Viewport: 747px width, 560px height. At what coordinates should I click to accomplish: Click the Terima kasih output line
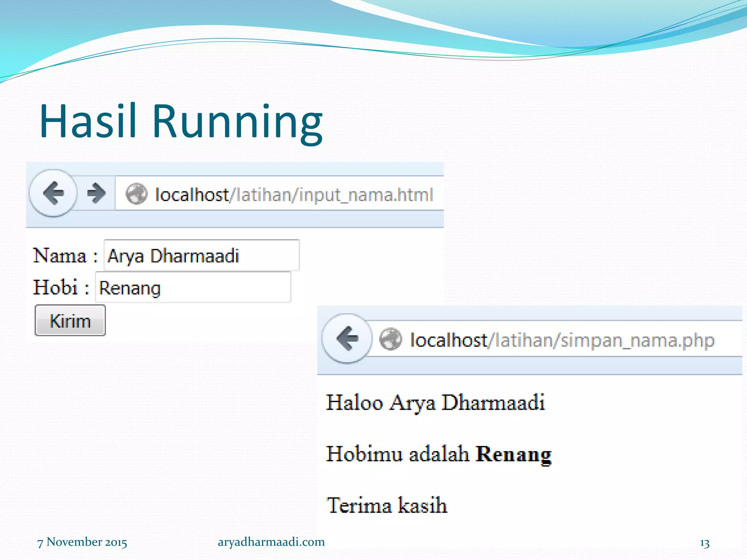coord(387,505)
